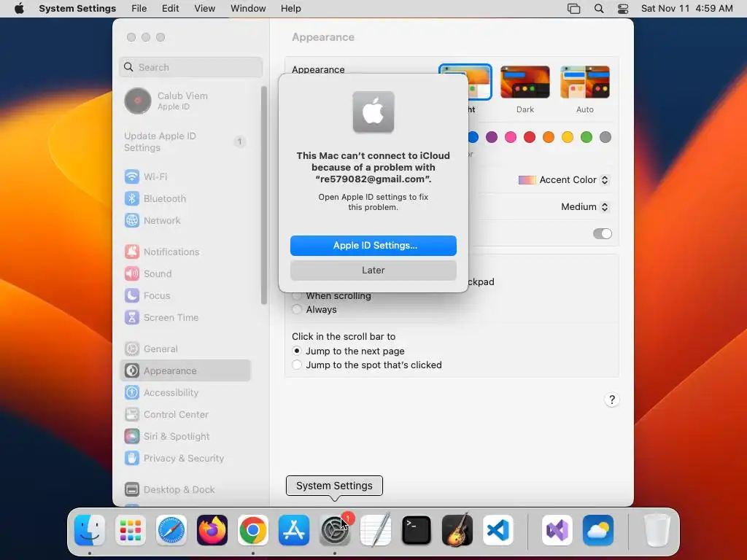Viewport: 747px width, 560px height.
Task: Select the Auto appearance thumbnail
Action: [585, 82]
